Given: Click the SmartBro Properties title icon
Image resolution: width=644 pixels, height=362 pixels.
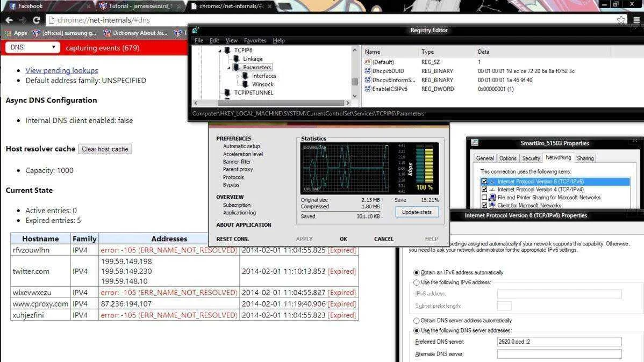Looking at the screenshot, I should click(x=475, y=143).
